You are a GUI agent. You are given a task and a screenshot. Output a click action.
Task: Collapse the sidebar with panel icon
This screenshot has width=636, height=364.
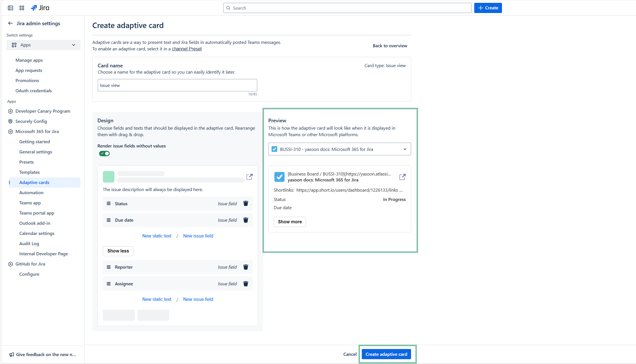pyautogui.click(x=10, y=8)
